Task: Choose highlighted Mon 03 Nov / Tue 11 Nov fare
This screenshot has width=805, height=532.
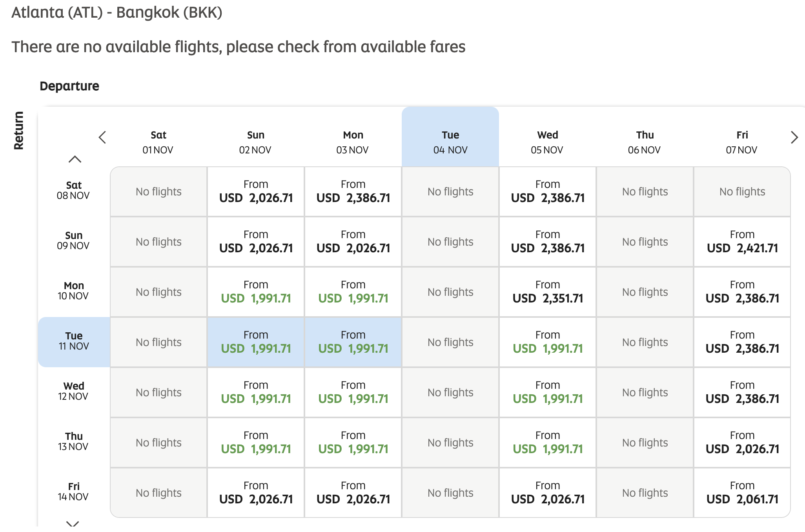Action: (353, 342)
